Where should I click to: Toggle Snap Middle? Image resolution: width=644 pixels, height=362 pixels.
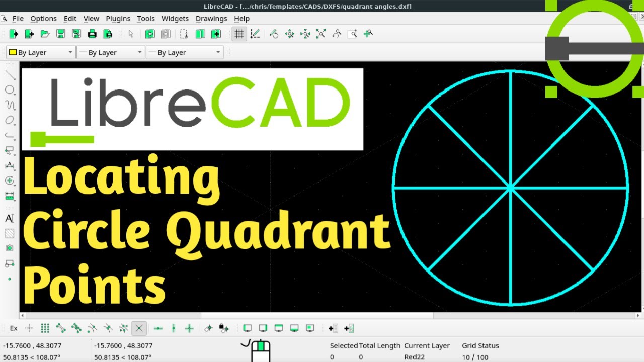click(x=108, y=328)
